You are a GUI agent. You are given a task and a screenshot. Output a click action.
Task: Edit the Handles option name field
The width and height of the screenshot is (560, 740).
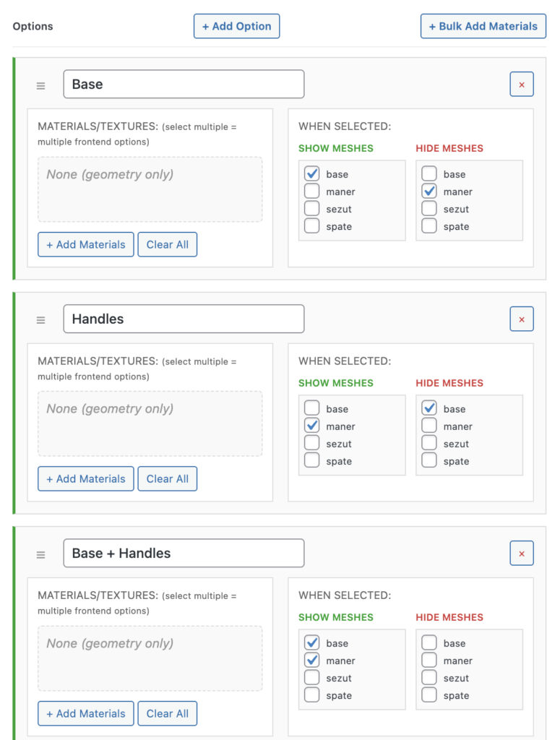[184, 319]
